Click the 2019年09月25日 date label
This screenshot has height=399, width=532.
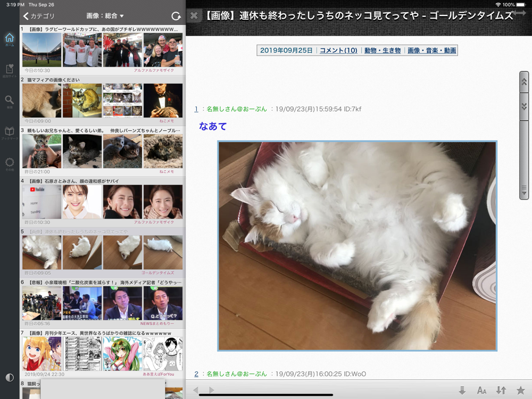point(286,50)
